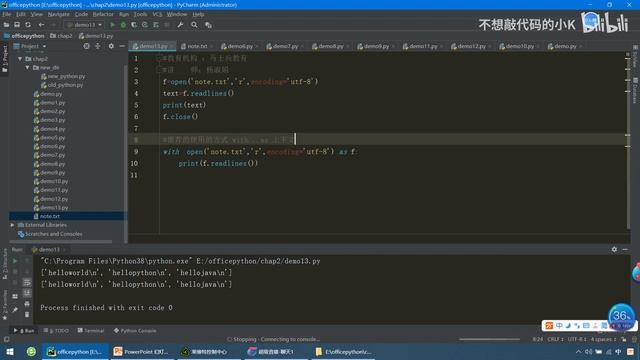Toggle tool window bars at bottom-left corner
The height and width of the screenshot is (360, 640).
pyautogui.click(x=6, y=339)
